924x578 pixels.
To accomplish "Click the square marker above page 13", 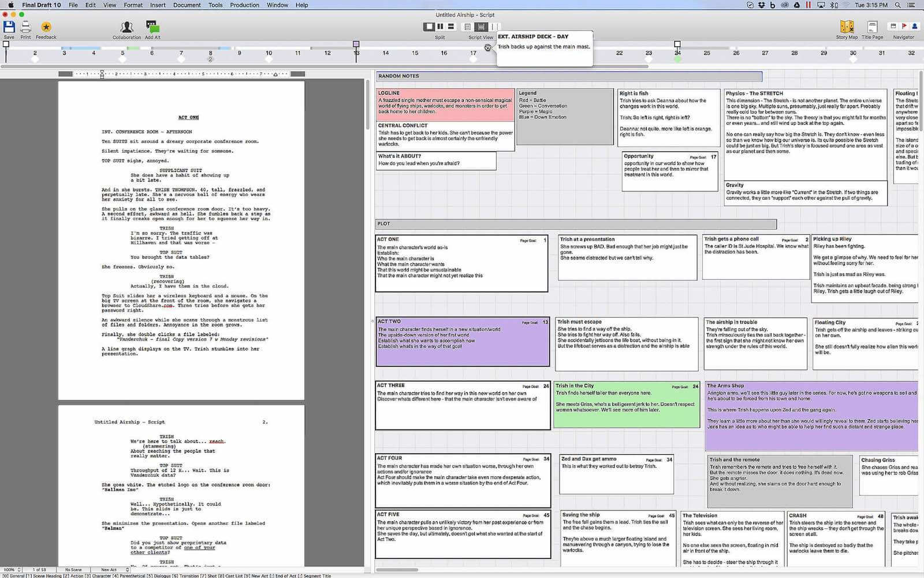I will [x=356, y=44].
